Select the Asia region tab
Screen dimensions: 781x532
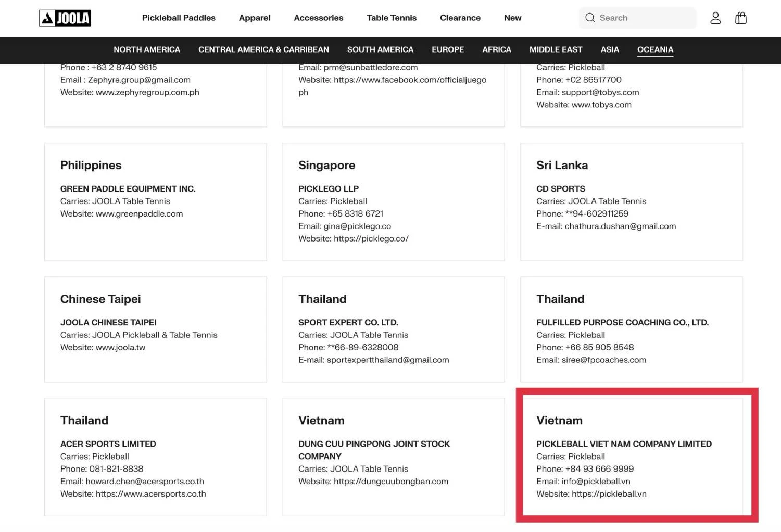(610, 49)
